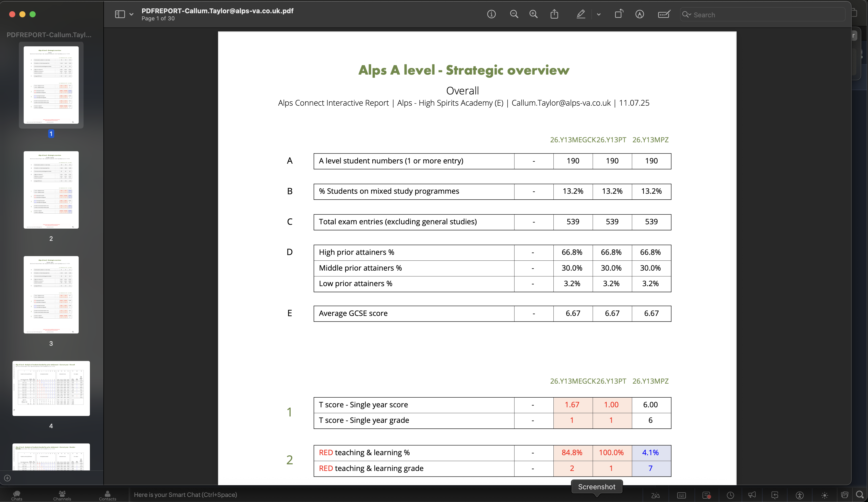Click the 100.0% RED teaching cell
This screenshot has height=502, width=868.
point(612,453)
